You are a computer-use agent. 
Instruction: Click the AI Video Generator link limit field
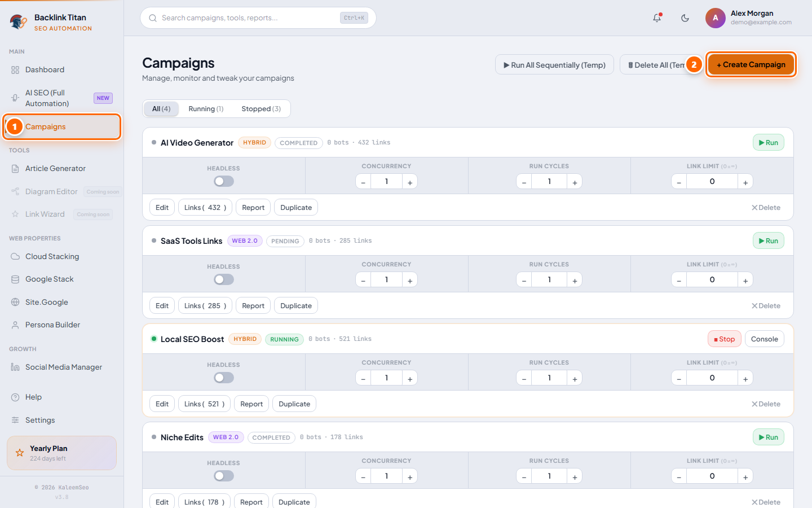click(712, 182)
